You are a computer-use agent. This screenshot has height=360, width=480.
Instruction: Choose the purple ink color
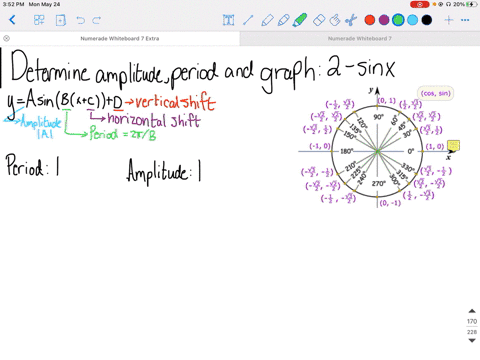(x=384, y=20)
